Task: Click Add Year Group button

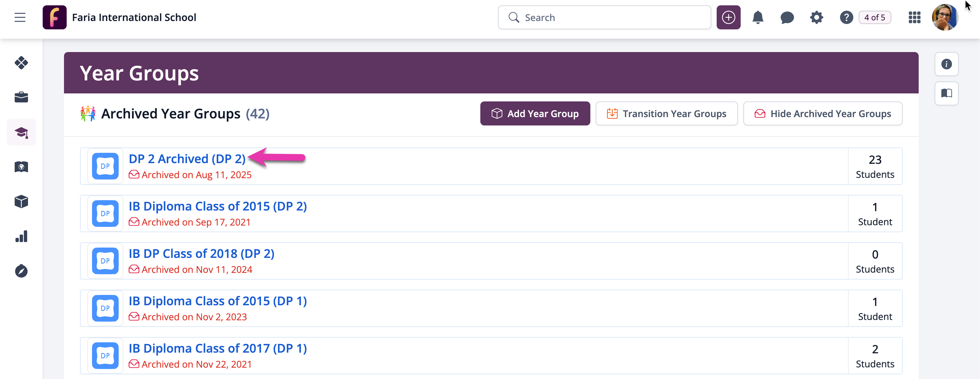Action: click(x=535, y=113)
